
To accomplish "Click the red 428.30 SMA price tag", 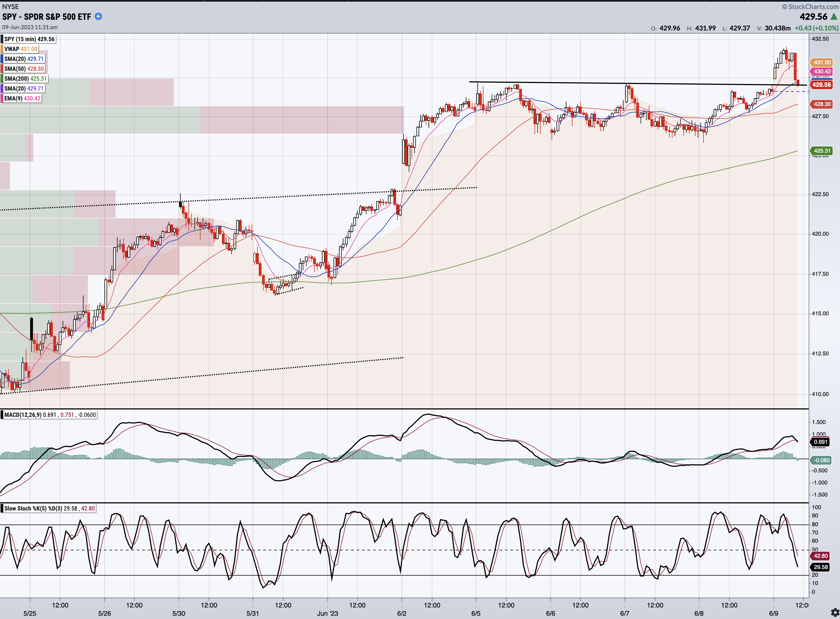I will coord(822,104).
